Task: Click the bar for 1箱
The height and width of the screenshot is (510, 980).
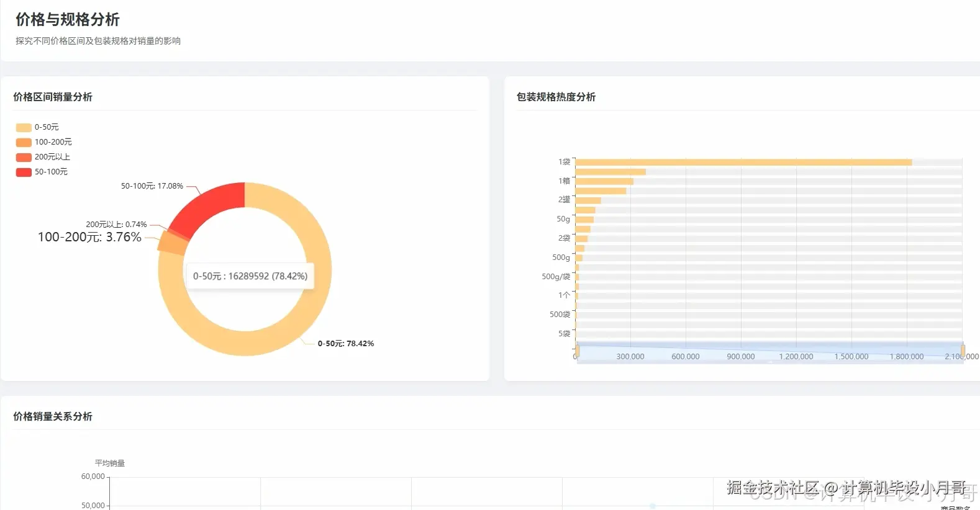Action: coord(604,181)
